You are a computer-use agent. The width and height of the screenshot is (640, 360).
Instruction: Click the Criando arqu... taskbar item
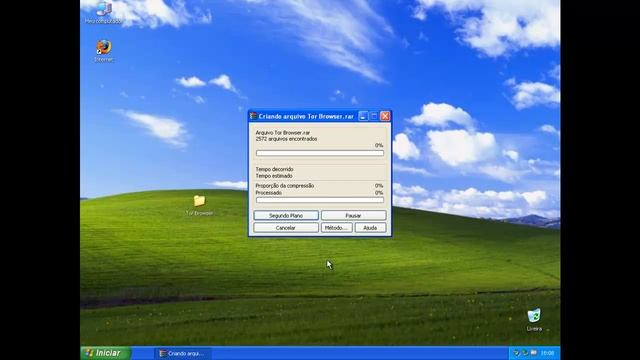point(182,353)
